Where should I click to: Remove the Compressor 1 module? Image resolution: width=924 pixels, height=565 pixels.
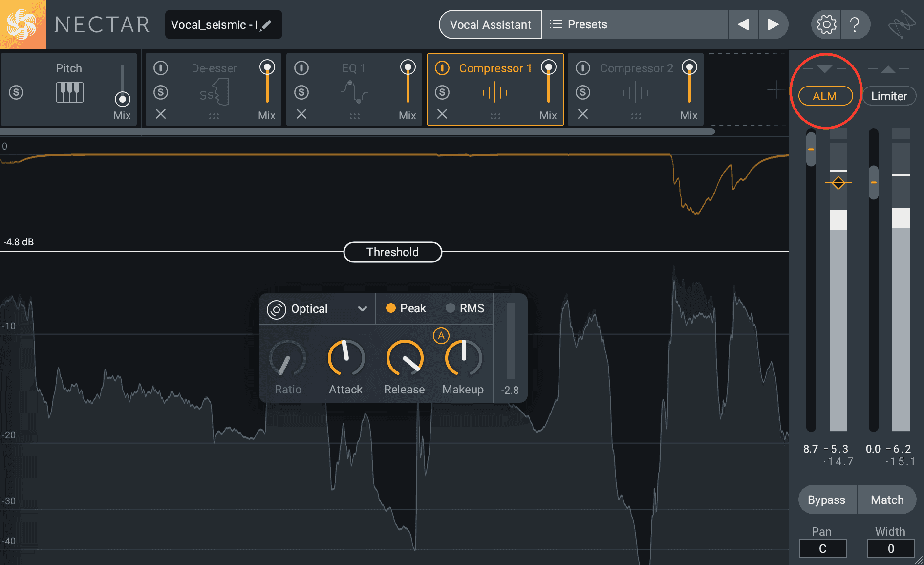pyautogui.click(x=442, y=114)
